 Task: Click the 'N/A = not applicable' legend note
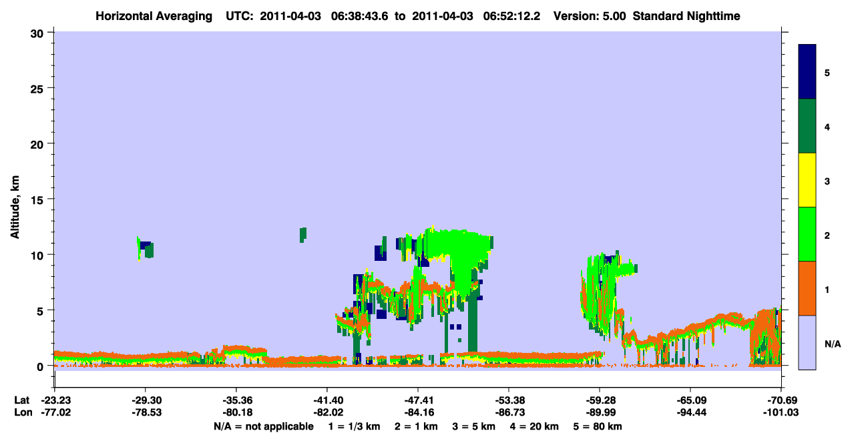coord(264,426)
